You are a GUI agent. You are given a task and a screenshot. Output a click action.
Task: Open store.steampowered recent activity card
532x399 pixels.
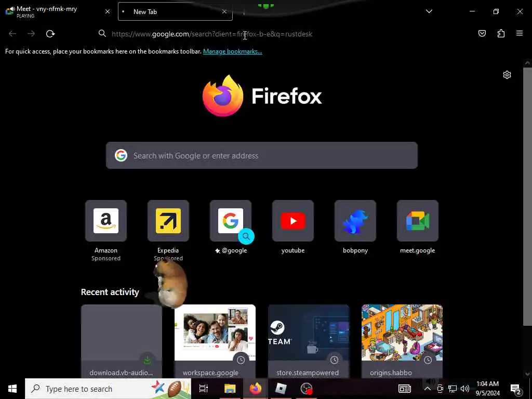pyautogui.click(x=309, y=341)
